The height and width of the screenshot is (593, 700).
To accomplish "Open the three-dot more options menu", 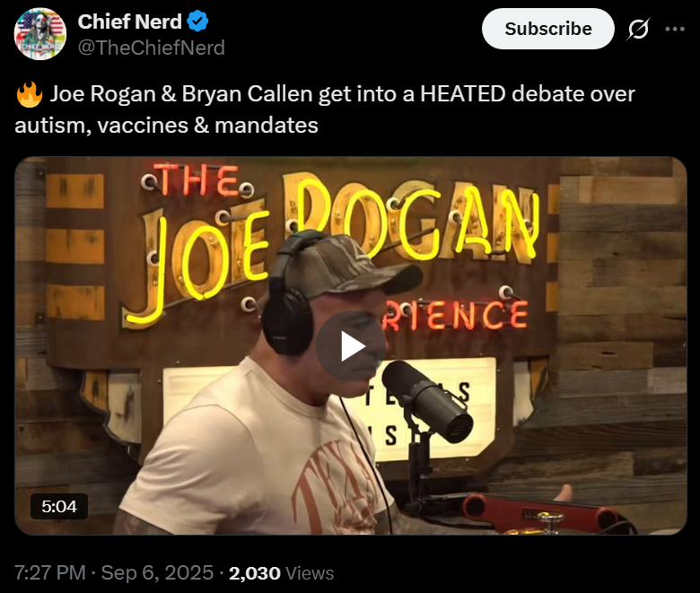I will tap(675, 29).
